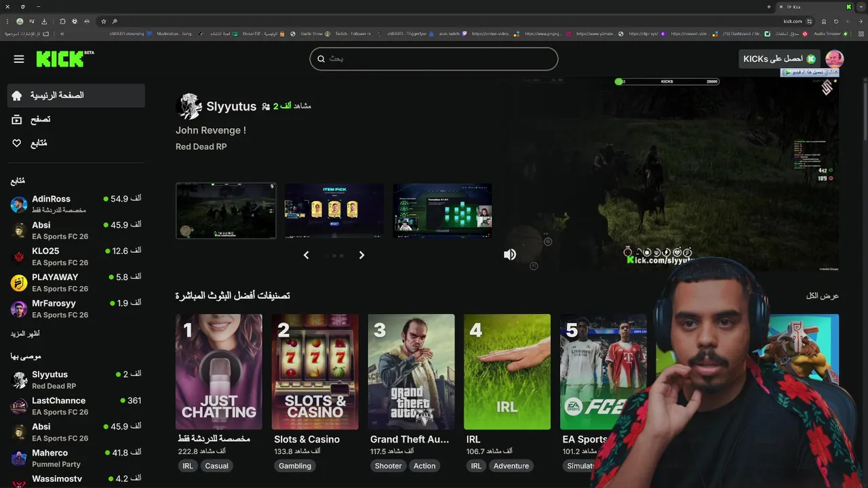
Task: Expand following list with أظهر المزيد
Action: [x=25, y=333]
